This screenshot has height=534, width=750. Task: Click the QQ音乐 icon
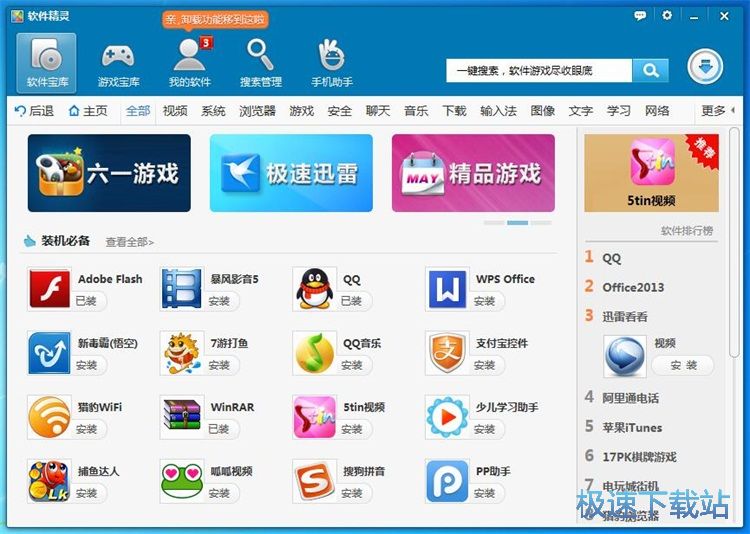[314, 353]
